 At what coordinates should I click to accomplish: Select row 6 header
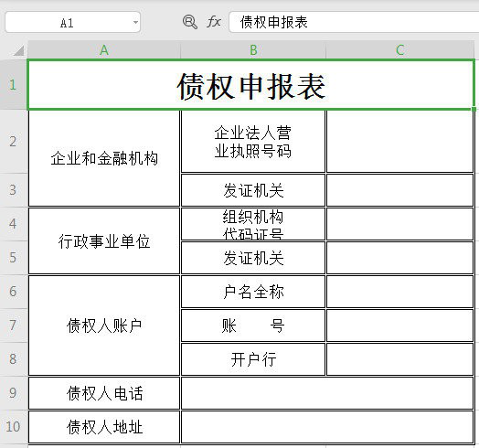pos(13,292)
